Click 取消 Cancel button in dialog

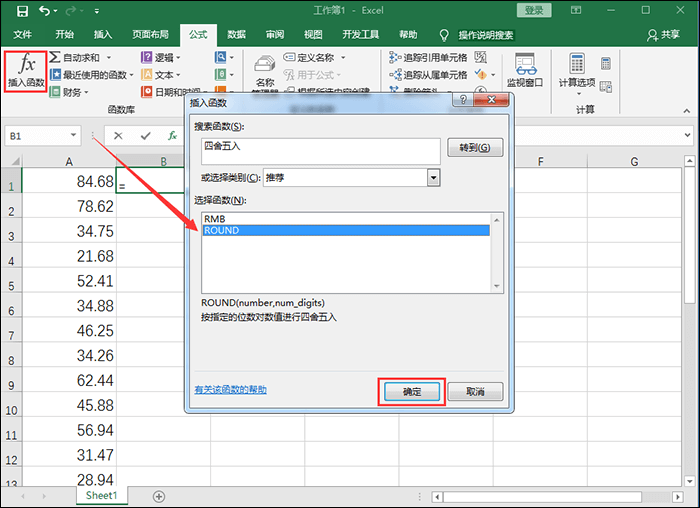(x=475, y=392)
